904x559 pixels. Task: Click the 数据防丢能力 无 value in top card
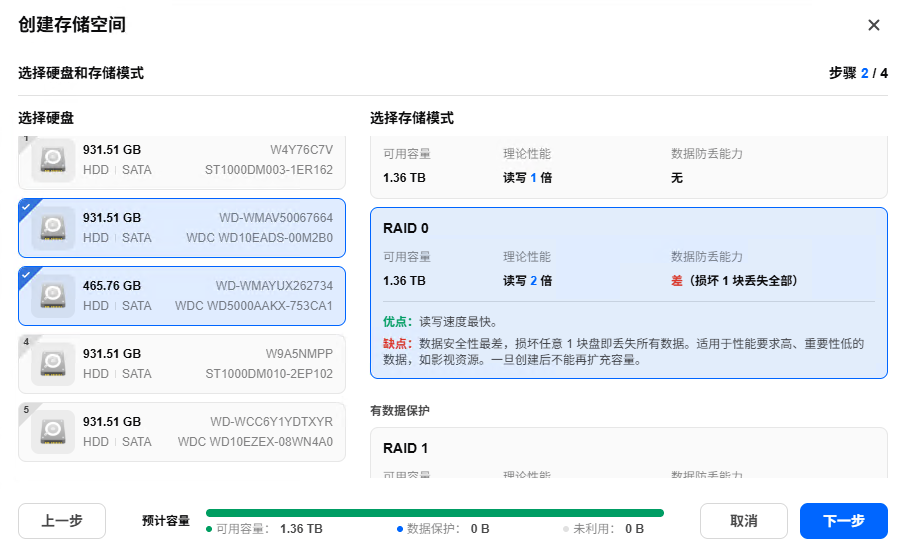pos(677,177)
